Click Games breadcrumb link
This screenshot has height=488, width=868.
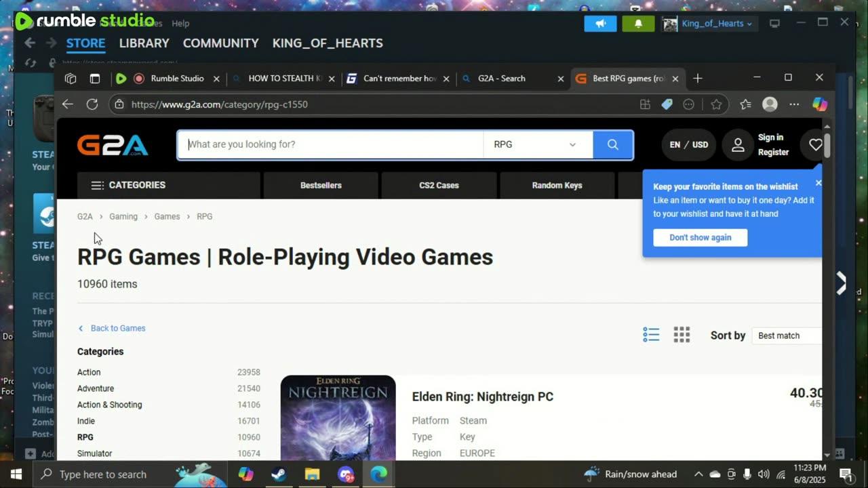(167, 217)
